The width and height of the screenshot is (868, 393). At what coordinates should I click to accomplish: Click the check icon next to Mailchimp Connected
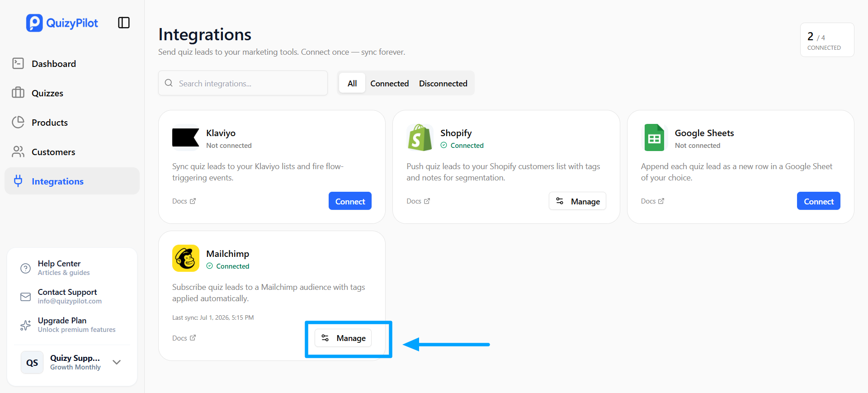pos(210,266)
